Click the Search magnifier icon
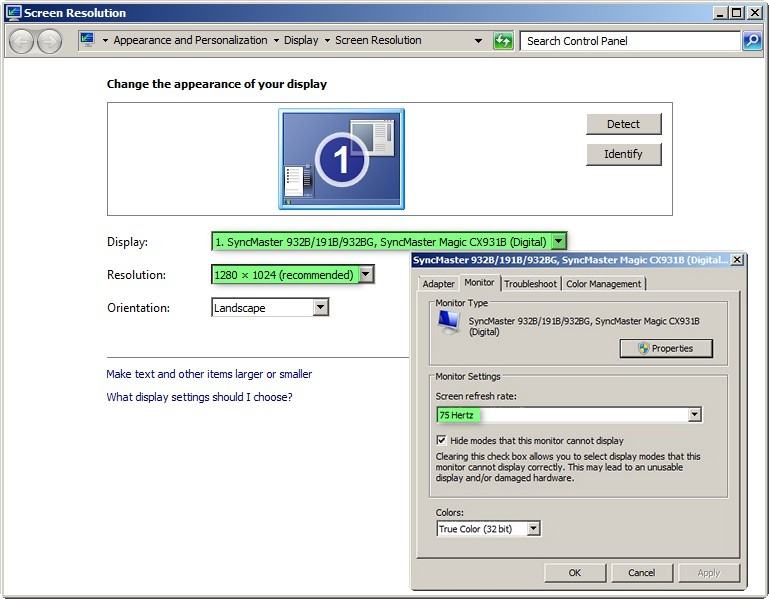This screenshot has height=599, width=769. pos(752,41)
